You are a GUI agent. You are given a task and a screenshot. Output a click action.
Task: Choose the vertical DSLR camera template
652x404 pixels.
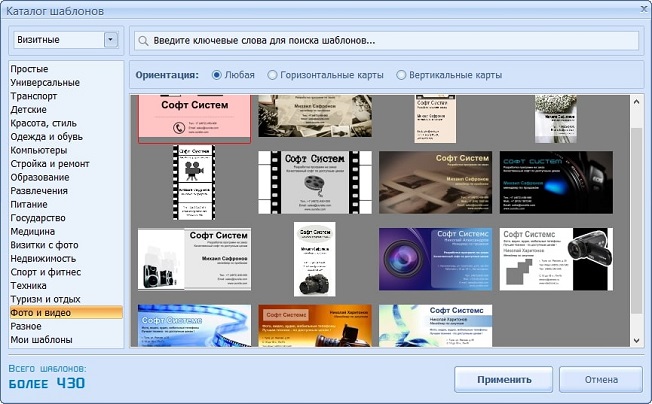click(314, 259)
